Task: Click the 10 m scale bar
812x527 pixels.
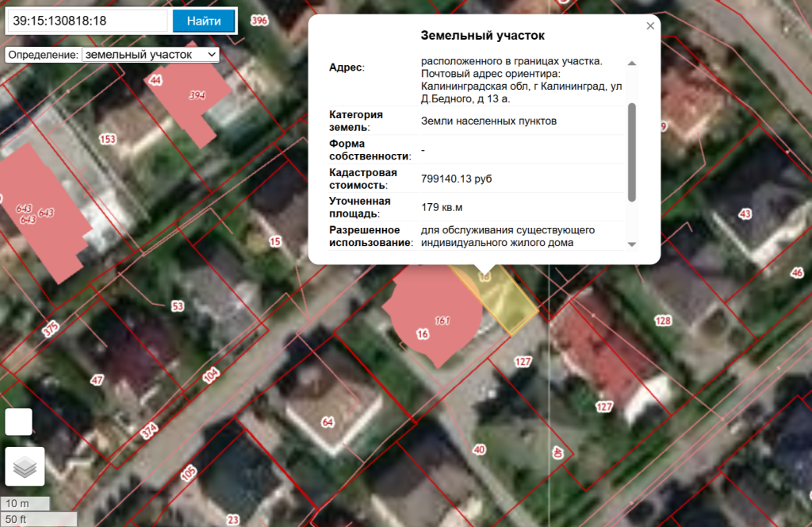Action: coord(25,504)
